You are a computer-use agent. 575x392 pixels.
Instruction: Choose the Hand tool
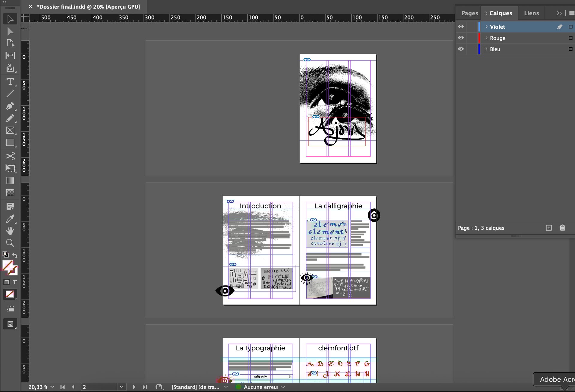pyautogui.click(x=10, y=231)
